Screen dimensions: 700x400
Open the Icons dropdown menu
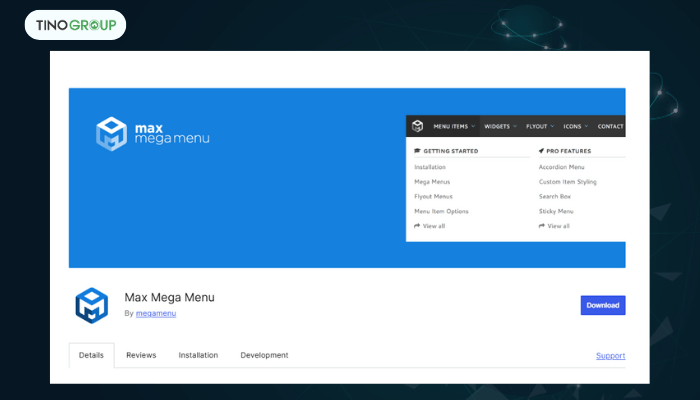tap(575, 127)
